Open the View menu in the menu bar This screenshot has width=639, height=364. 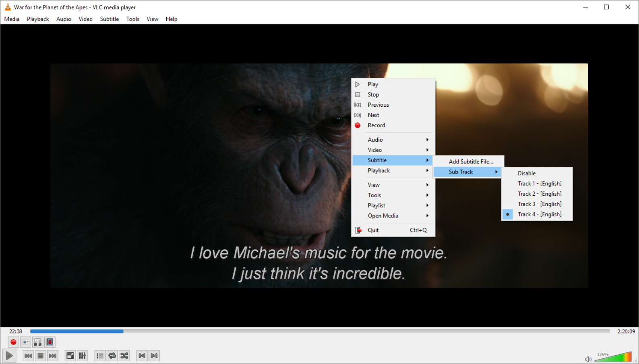pyautogui.click(x=152, y=19)
